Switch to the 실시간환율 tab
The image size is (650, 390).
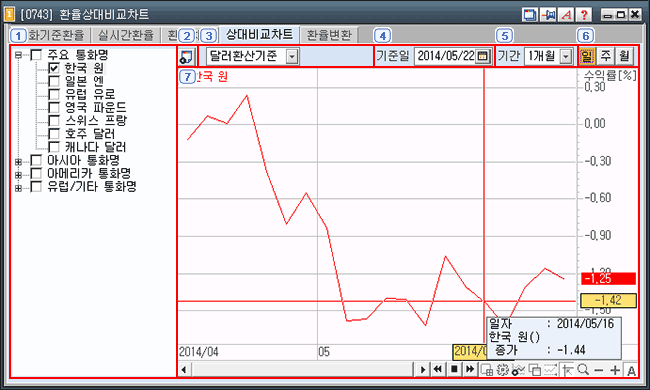tap(126, 35)
